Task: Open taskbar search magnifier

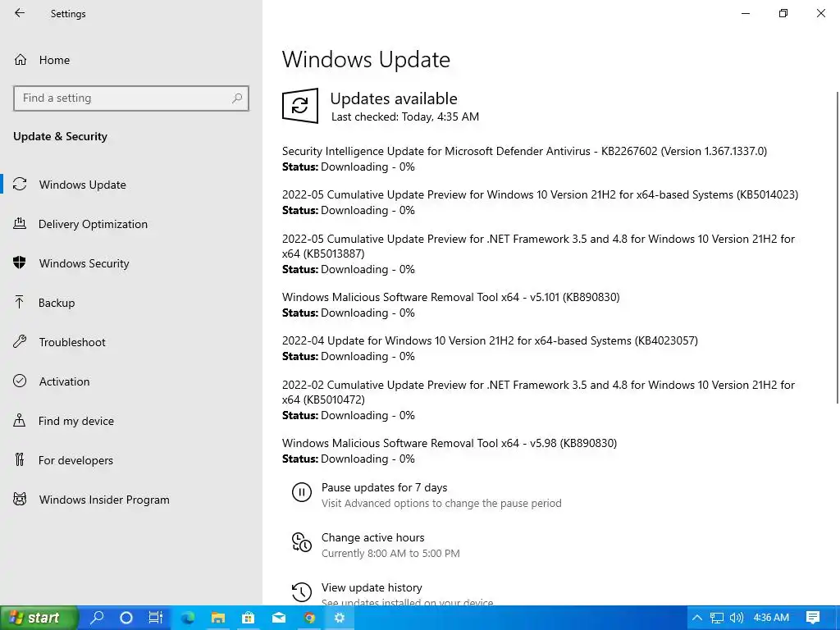Action: coord(98,618)
